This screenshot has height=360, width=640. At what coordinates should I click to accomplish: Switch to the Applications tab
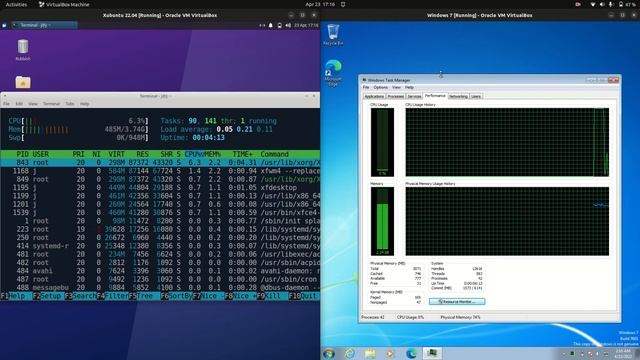(x=374, y=96)
